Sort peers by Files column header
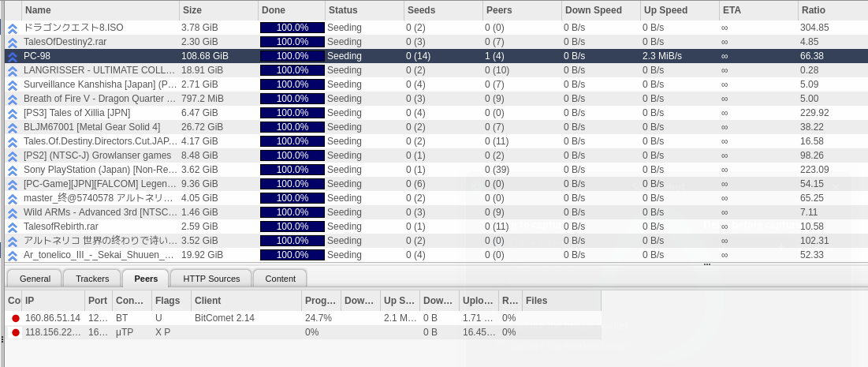868x367 pixels. coord(561,301)
